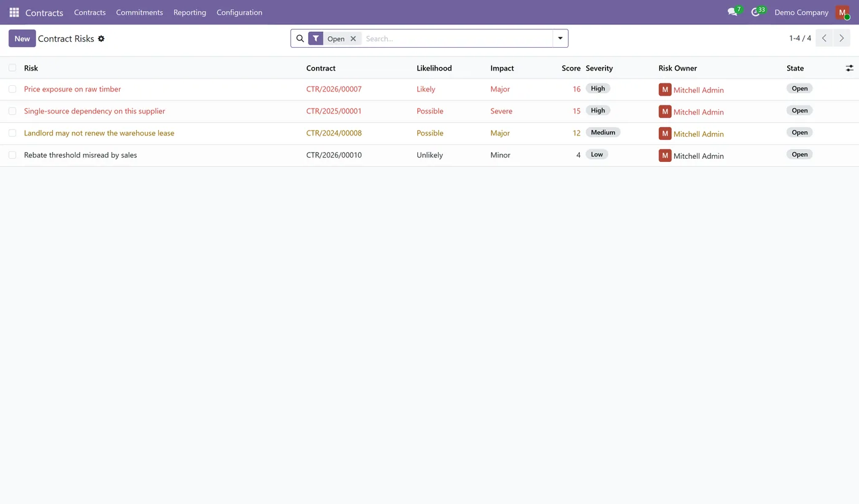Click the funnel filter icon
Viewport: 859px width, 504px height.
tap(315, 39)
